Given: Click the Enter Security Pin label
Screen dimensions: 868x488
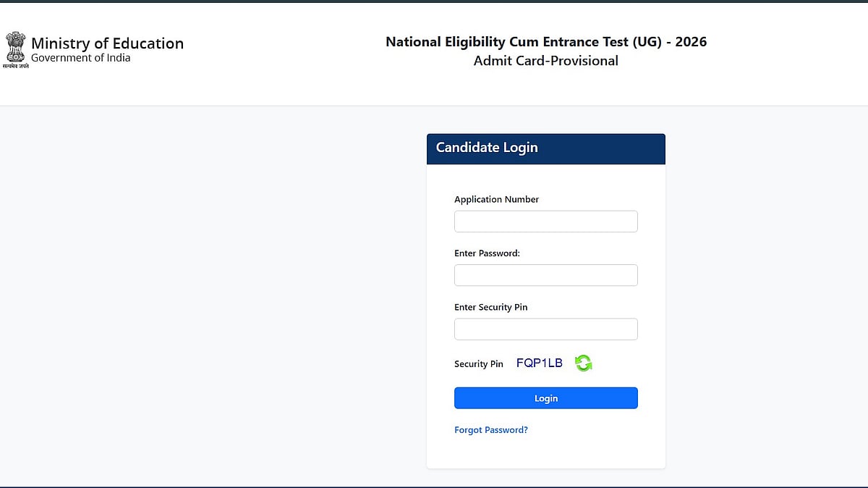Looking at the screenshot, I should (x=490, y=307).
